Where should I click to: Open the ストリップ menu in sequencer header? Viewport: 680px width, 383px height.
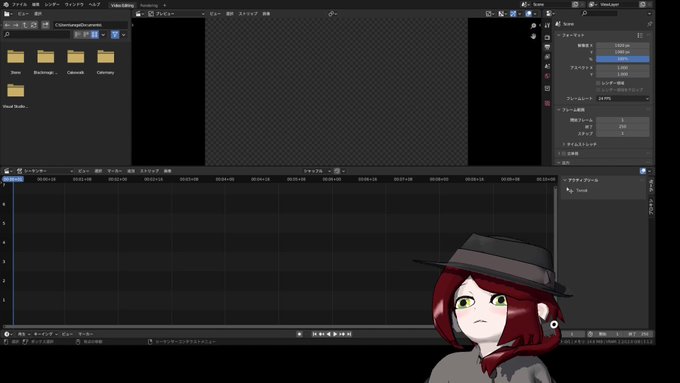[149, 171]
